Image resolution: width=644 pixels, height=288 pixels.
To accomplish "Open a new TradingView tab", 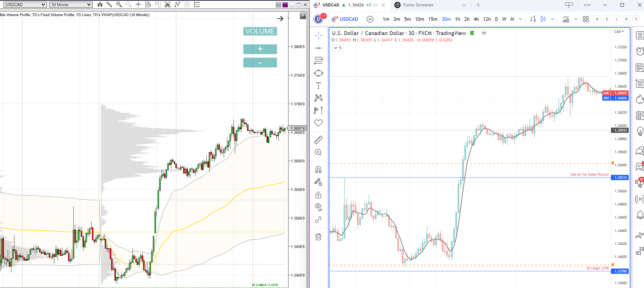I will [x=478, y=5].
